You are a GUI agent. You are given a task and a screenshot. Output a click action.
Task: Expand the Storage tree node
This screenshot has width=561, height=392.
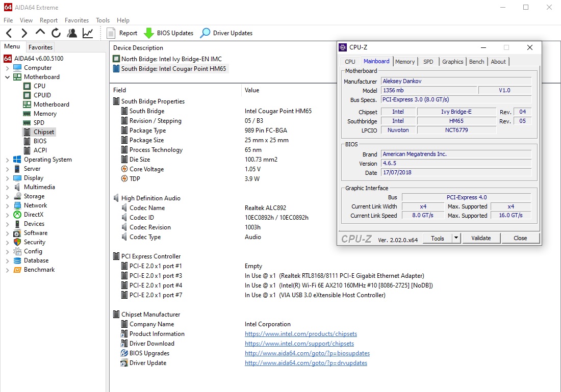pyautogui.click(x=8, y=196)
